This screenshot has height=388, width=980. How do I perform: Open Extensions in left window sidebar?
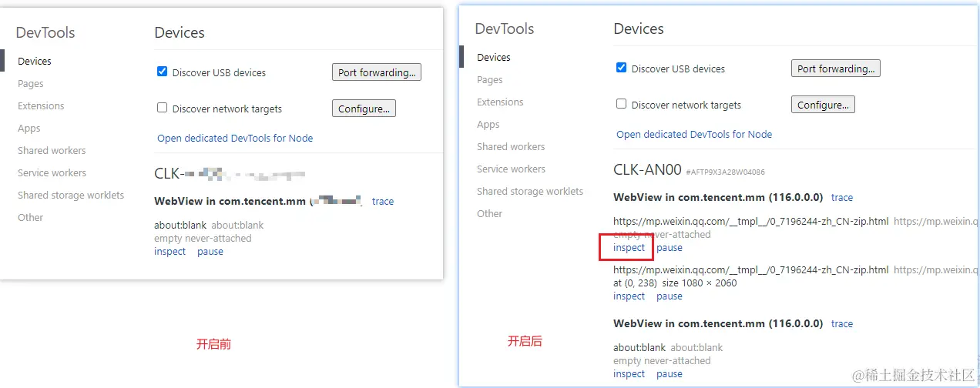click(41, 105)
